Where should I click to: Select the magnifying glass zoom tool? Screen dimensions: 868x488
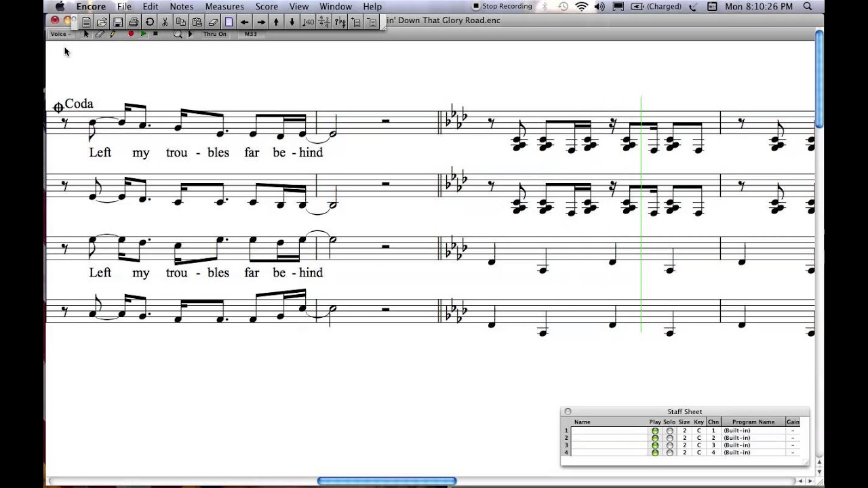tap(178, 34)
